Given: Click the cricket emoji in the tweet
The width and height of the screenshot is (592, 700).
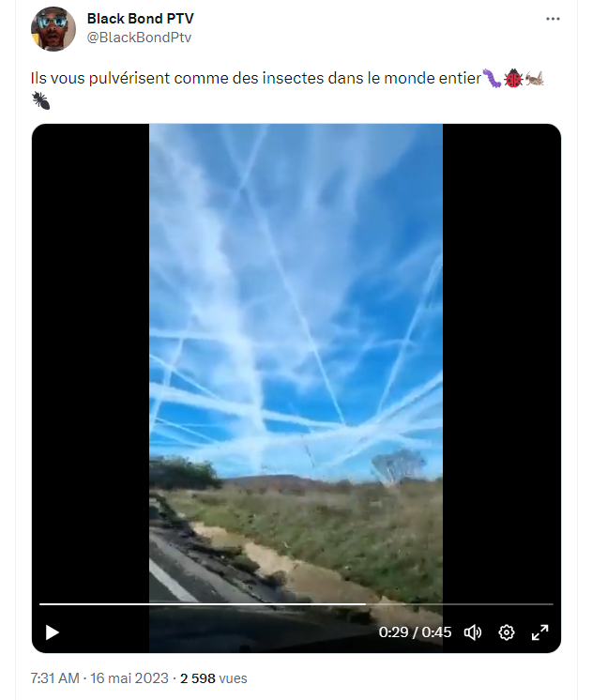Looking at the screenshot, I should pos(535,78).
